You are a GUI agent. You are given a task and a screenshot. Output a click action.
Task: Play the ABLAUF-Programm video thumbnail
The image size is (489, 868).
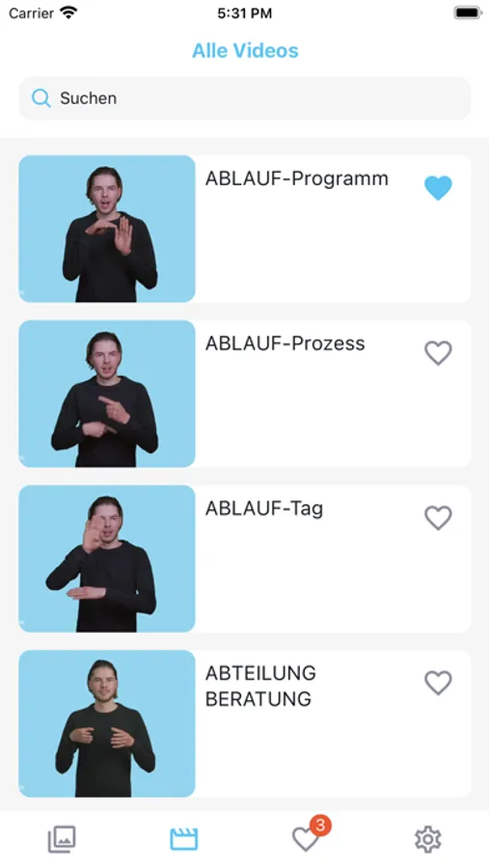click(x=107, y=229)
